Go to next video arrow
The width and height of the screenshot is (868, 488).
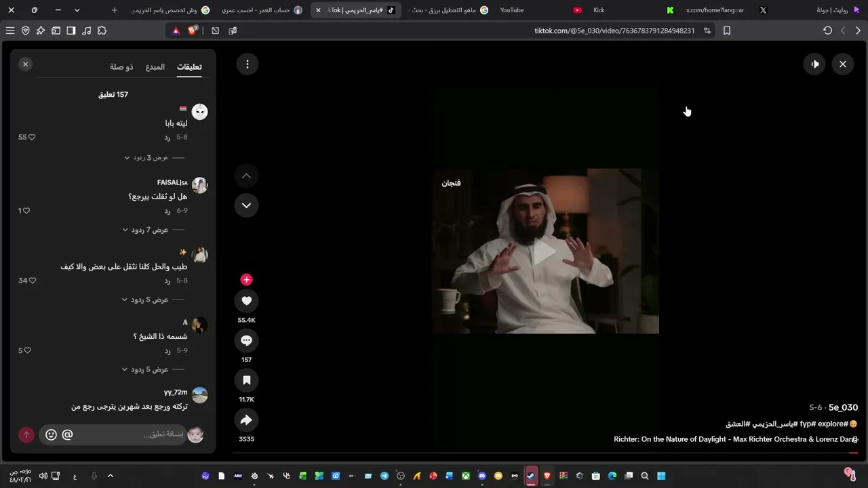[x=246, y=205]
